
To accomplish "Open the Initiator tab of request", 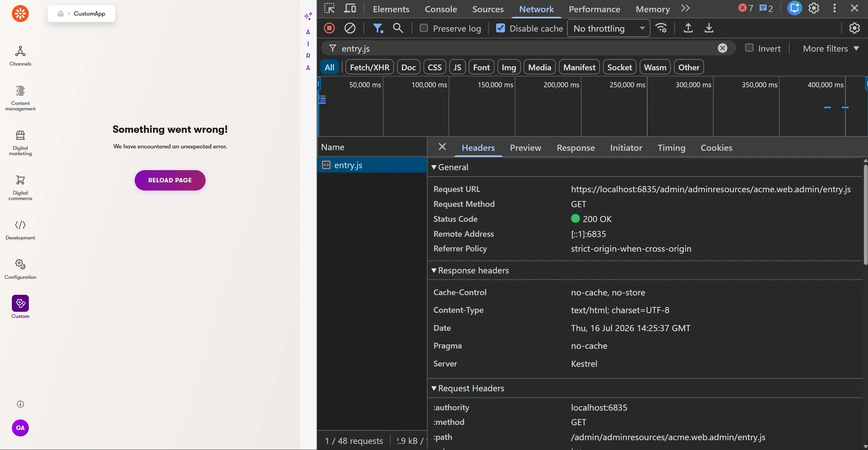I will [626, 148].
